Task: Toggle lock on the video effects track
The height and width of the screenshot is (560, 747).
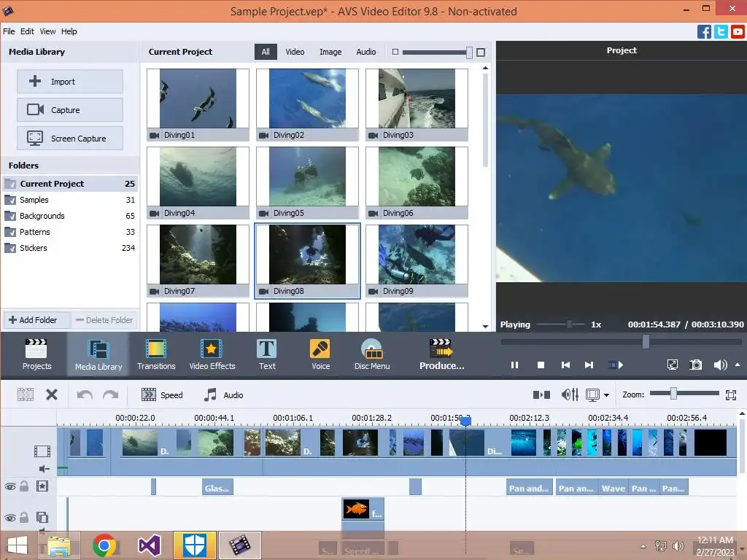Action: [x=24, y=486]
